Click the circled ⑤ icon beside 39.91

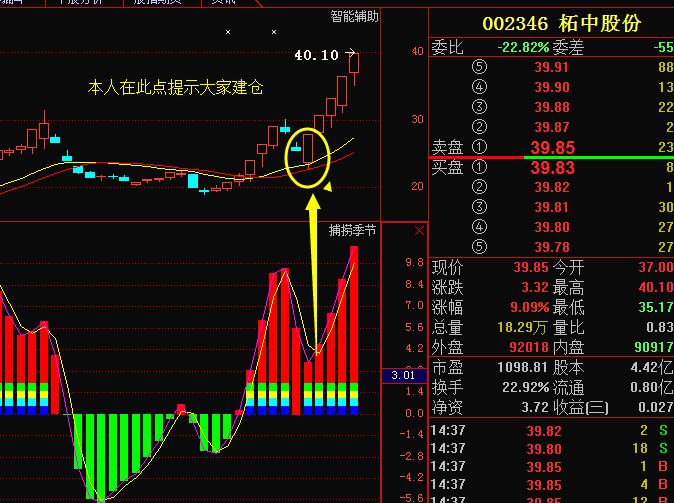479,67
